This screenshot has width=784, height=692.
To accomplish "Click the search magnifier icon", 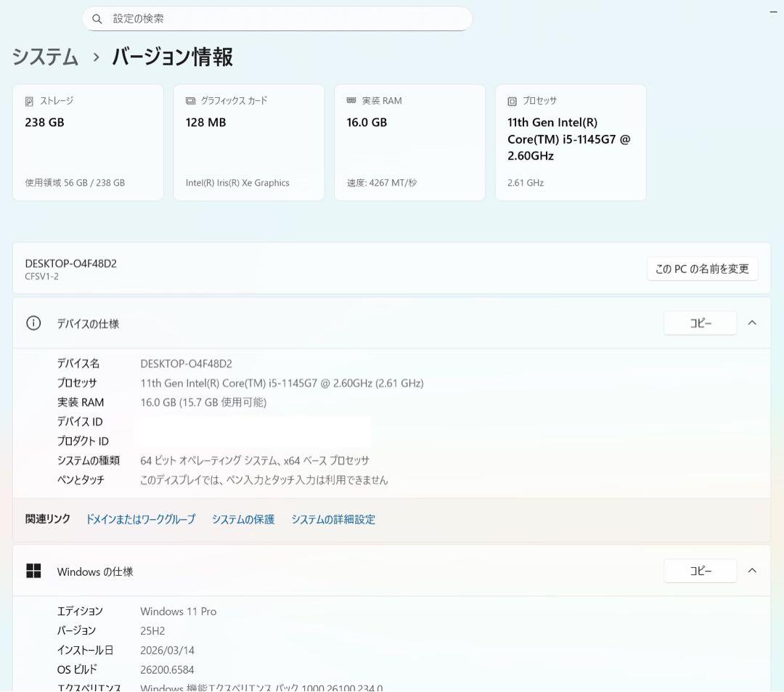I will (97, 19).
